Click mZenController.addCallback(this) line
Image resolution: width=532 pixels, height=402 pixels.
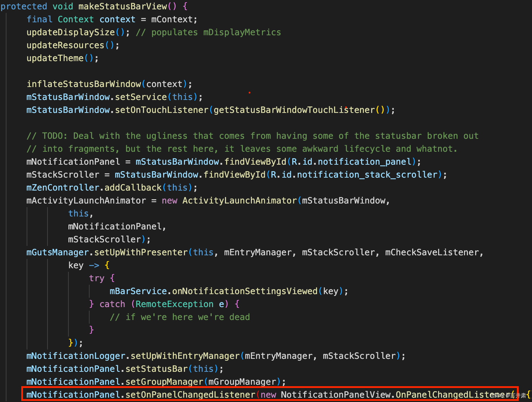coord(112,188)
